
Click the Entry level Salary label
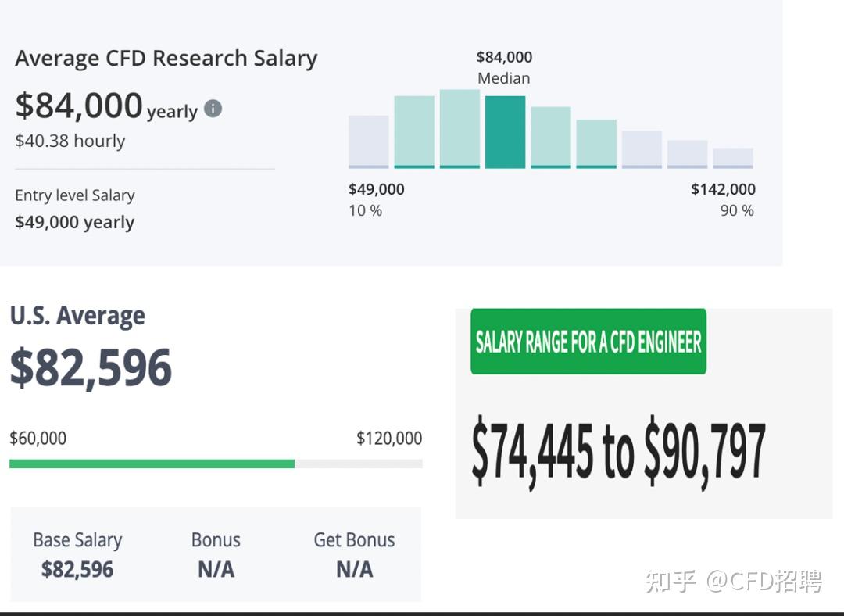click(75, 195)
